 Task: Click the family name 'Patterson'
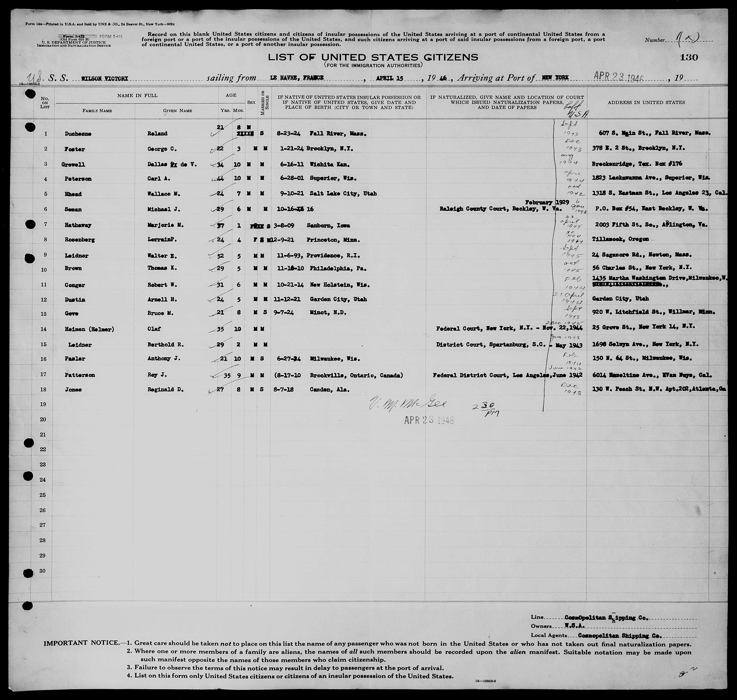[x=79, y=375]
